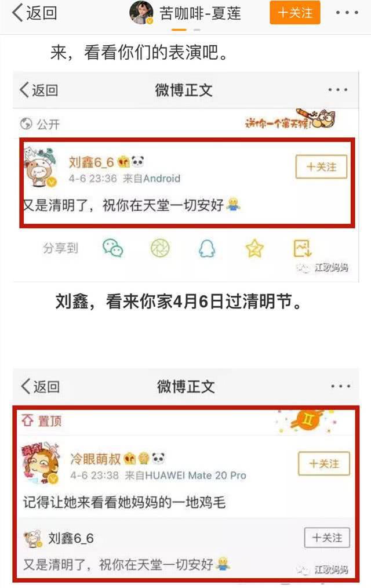
Task: Click 刘鑫6_6 avatar in first post
Action: [x=41, y=168]
